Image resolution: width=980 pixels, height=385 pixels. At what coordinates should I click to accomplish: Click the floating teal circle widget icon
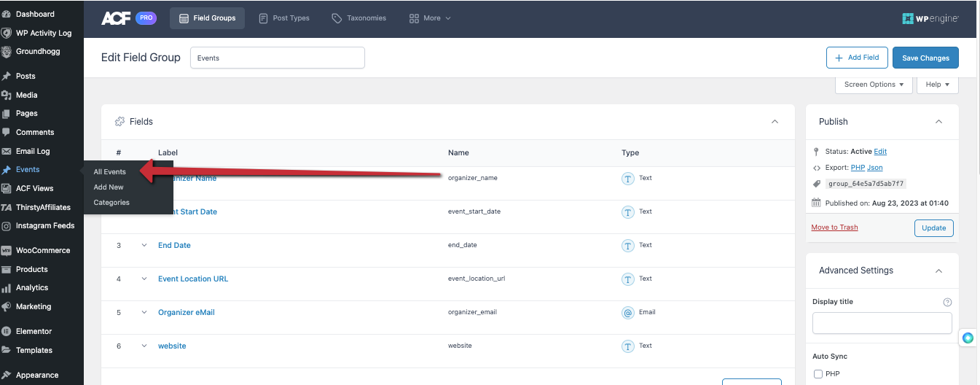click(968, 338)
